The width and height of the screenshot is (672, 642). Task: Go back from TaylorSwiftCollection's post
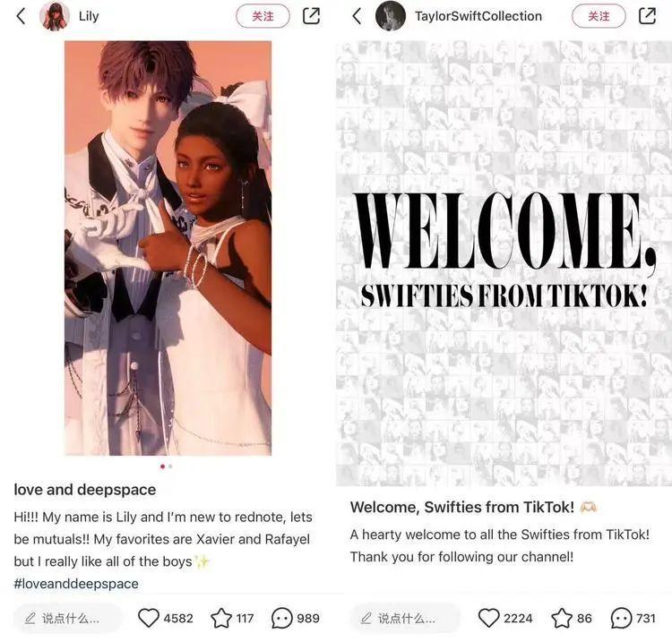pyautogui.click(x=357, y=16)
